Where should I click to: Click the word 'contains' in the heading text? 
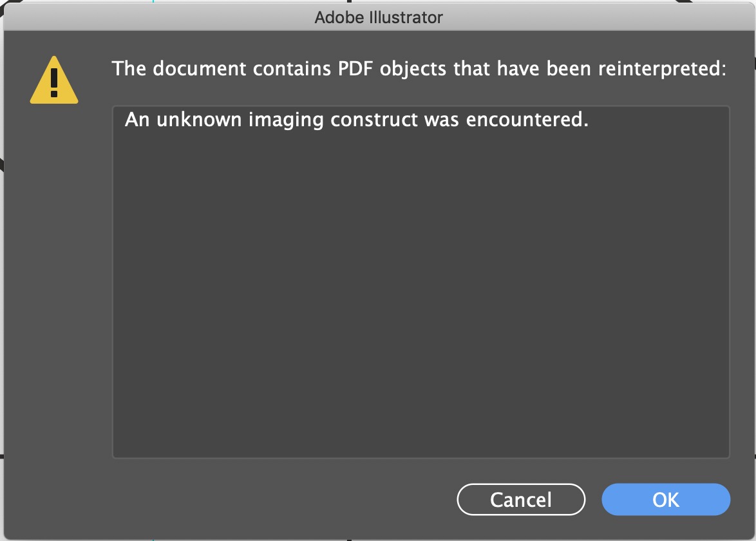click(x=291, y=68)
